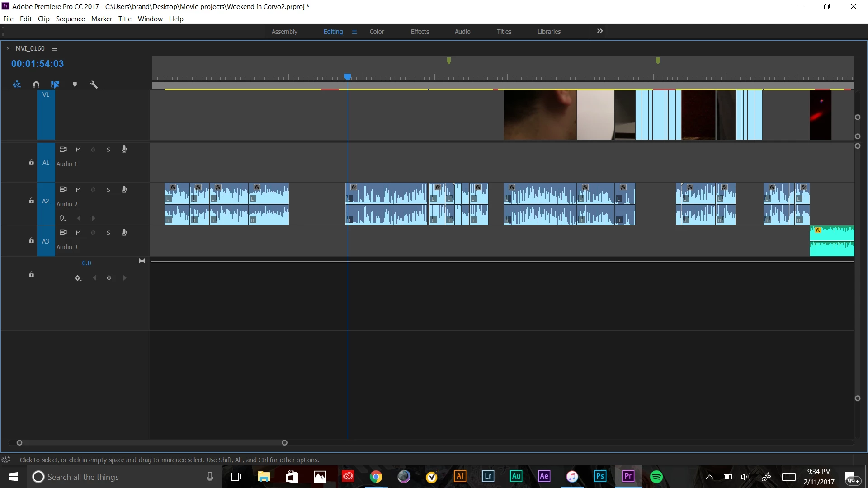Expand the workspace overflow chevrons
The width and height of the screenshot is (868, 488).
click(x=599, y=31)
